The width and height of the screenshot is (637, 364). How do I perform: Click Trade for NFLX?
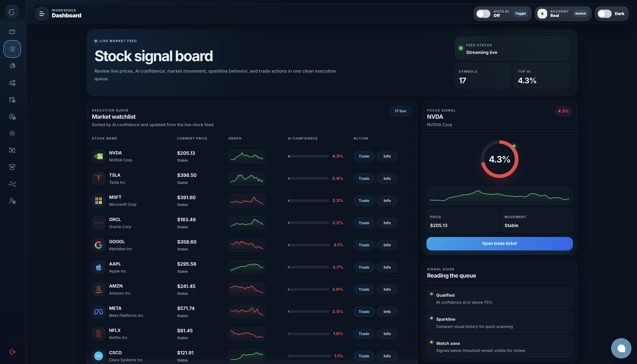click(364, 334)
